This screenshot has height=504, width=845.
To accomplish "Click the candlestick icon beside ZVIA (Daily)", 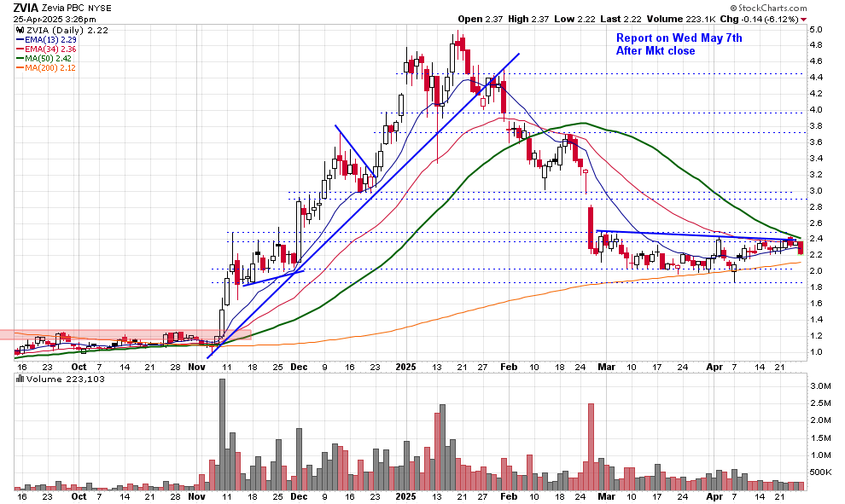I will point(20,30).
